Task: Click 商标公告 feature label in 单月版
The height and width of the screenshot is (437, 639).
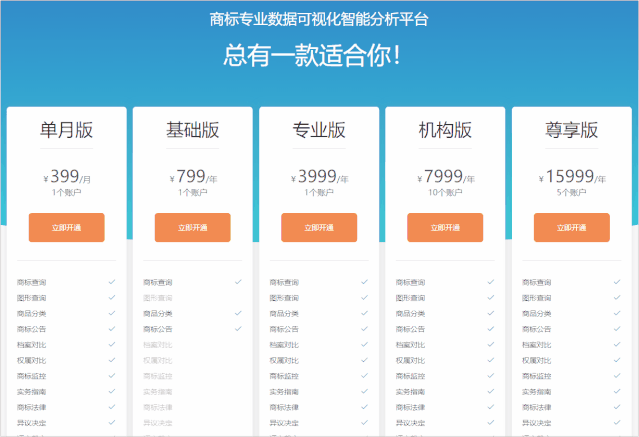Action: pos(31,329)
